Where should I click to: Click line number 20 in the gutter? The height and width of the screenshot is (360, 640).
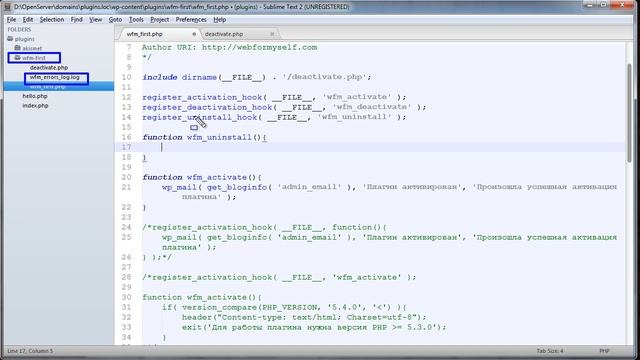(127, 177)
